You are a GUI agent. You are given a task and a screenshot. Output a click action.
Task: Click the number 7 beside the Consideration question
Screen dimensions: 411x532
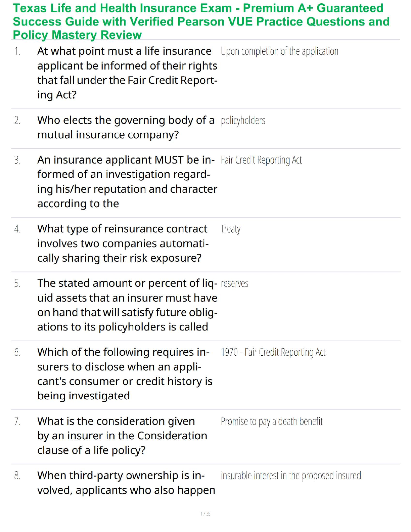(17, 422)
